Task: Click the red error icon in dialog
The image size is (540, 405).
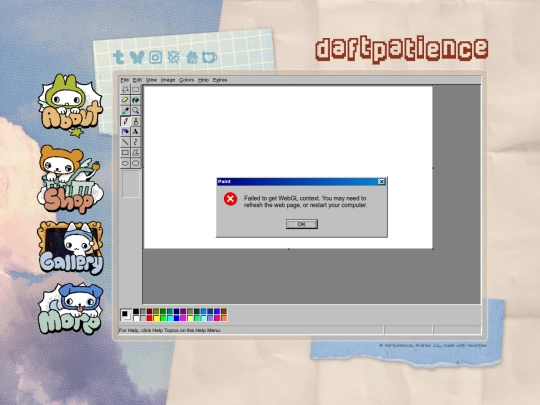Action: tap(230, 199)
